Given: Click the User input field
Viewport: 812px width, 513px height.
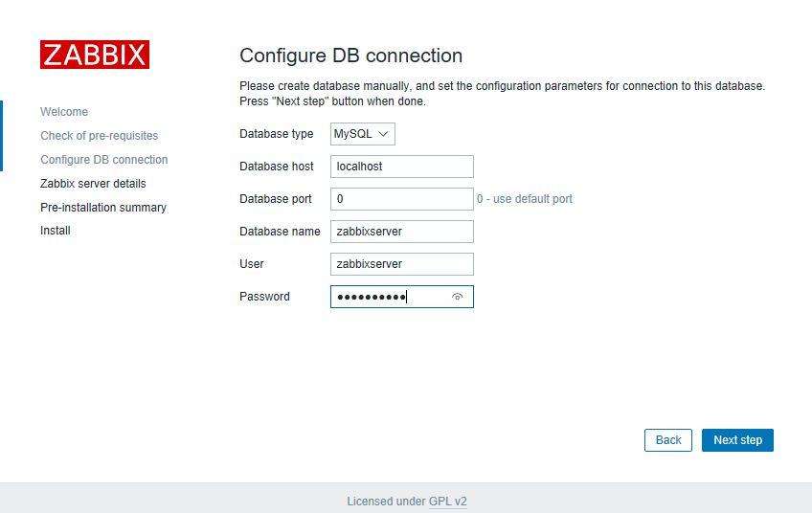Looking at the screenshot, I should click(402, 264).
